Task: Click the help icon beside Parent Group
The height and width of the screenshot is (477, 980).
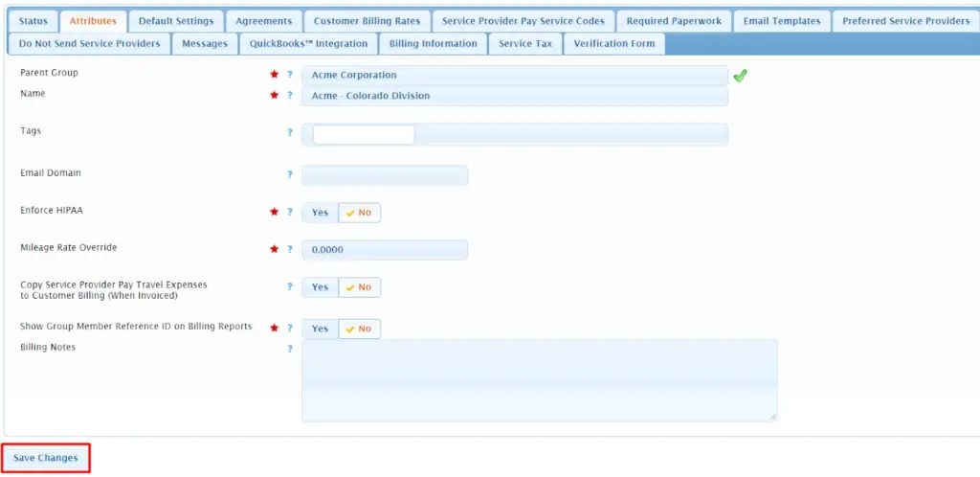Action: [289, 75]
